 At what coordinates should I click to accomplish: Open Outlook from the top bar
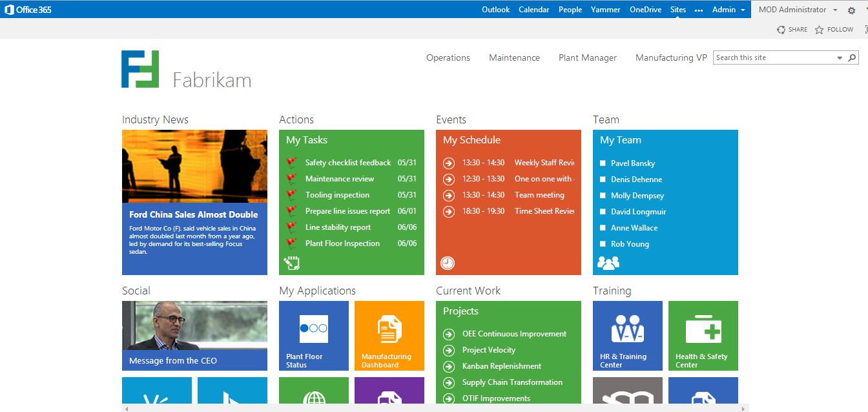[496, 10]
